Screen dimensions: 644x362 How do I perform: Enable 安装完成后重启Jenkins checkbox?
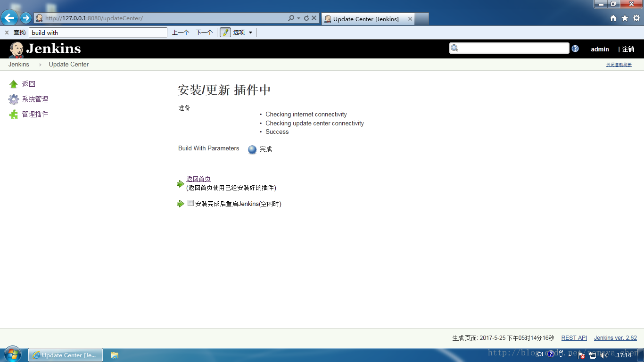[x=190, y=203]
